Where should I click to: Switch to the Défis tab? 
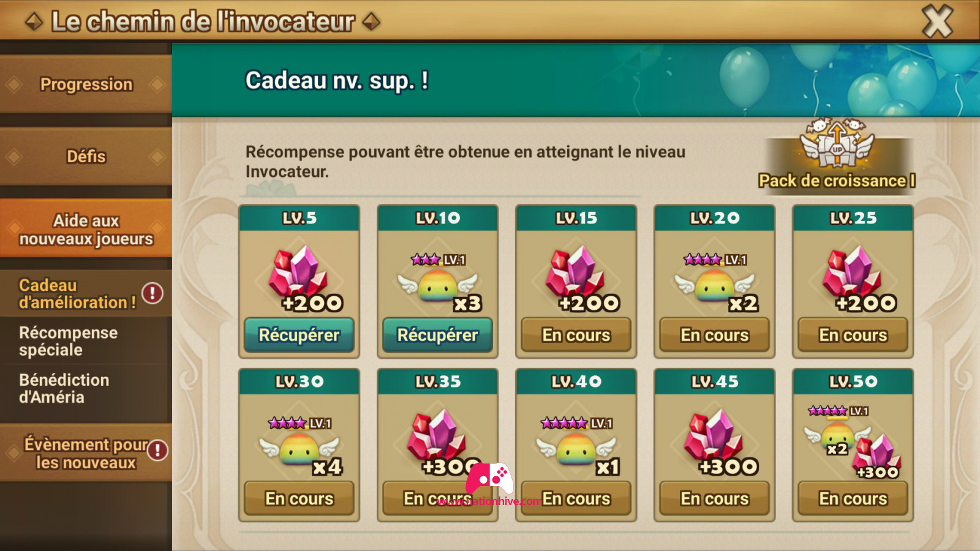(86, 156)
